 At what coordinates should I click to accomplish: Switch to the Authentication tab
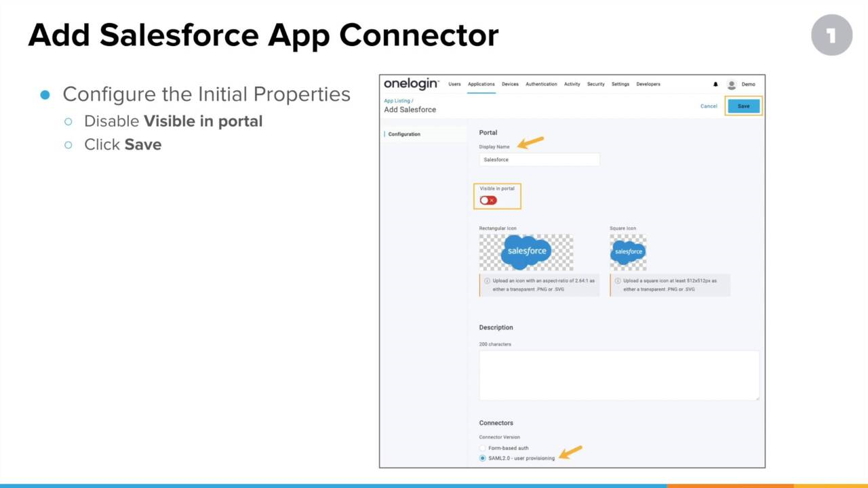click(x=540, y=84)
